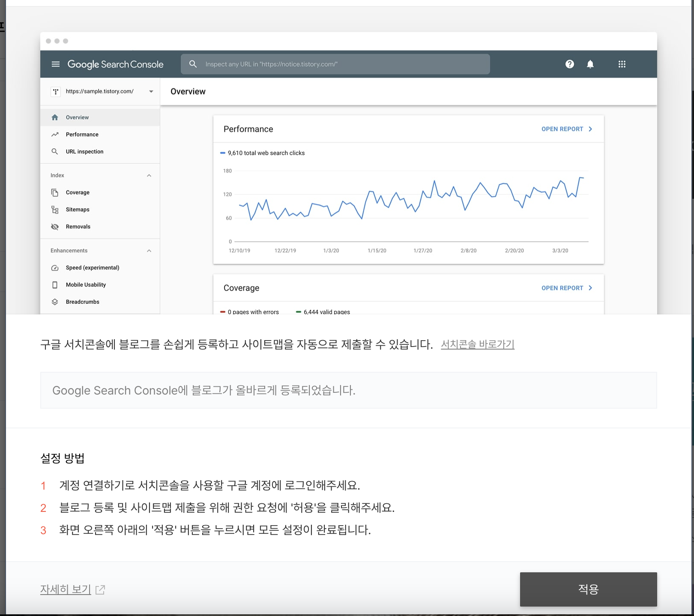Select Coverage in the sidebar
694x616 pixels.
click(x=100, y=192)
